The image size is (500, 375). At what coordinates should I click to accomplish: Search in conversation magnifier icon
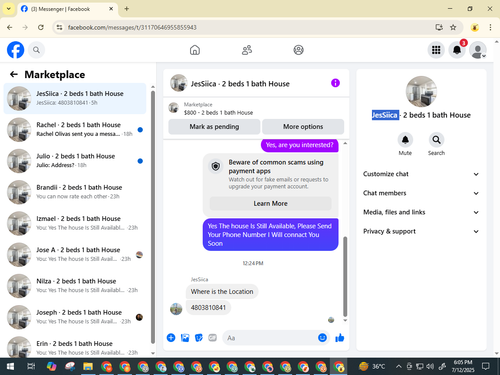[x=436, y=140]
